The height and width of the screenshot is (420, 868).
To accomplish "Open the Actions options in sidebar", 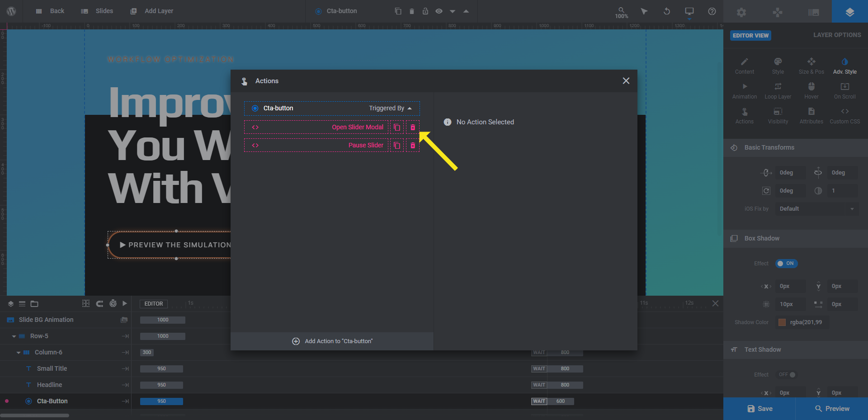I will point(745,116).
